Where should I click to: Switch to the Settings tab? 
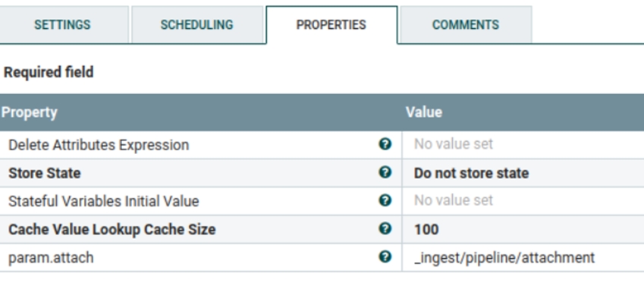point(62,24)
